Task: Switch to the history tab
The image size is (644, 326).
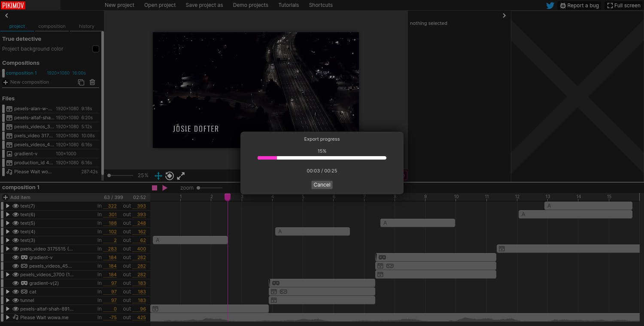Action: [86, 26]
